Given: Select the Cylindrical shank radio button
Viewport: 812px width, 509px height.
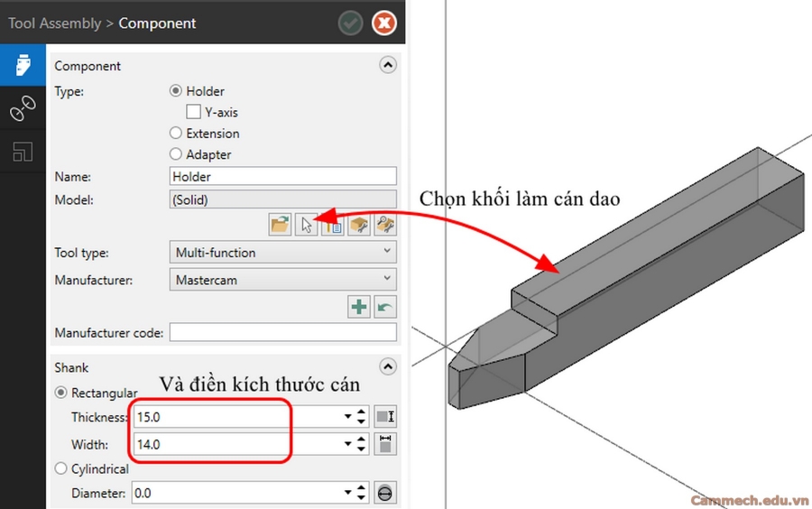Looking at the screenshot, I should pos(61,468).
